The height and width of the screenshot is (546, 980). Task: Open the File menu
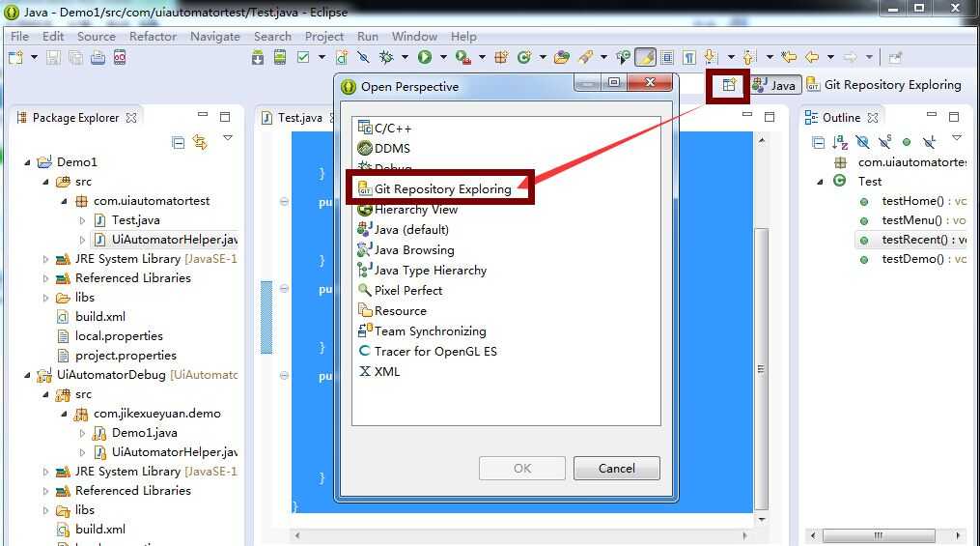point(20,37)
